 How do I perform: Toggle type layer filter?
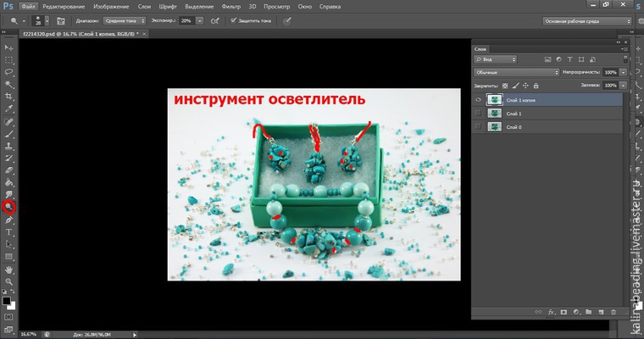569,59
